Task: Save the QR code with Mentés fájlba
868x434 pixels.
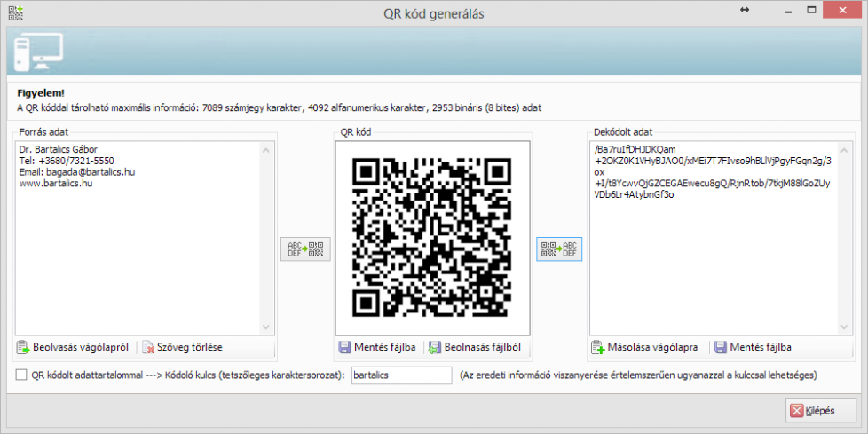Action: point(377,347)
